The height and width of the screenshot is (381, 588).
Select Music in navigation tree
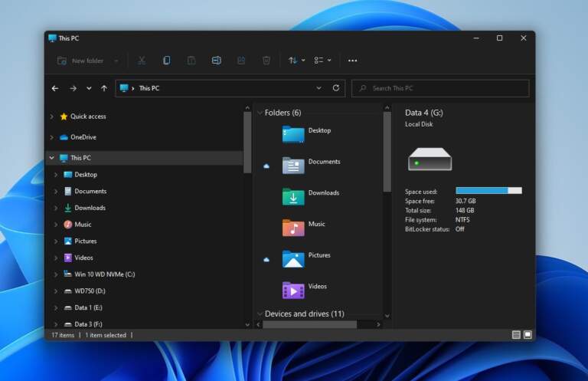[83, 224]
